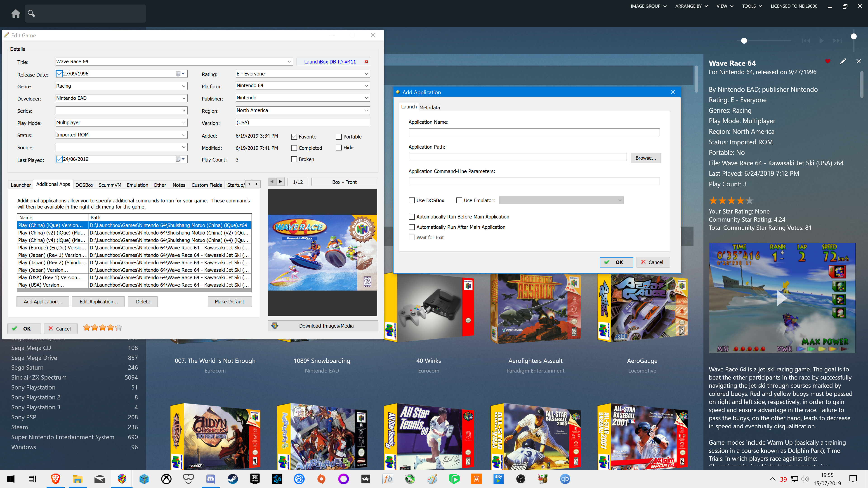Screen dimensions: 868x488
Task: Click the Make Default button
Action: click(x=229, y=301)
